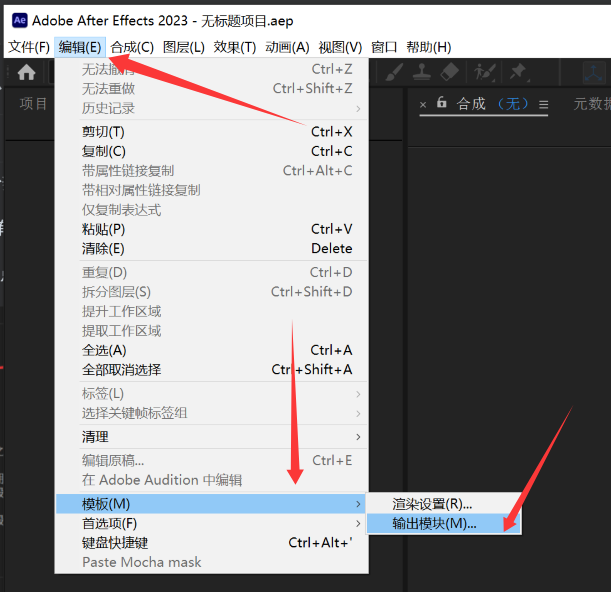Click 键盘快捷键 menu entry
The image size is (611, 592).
click(115, 543)
